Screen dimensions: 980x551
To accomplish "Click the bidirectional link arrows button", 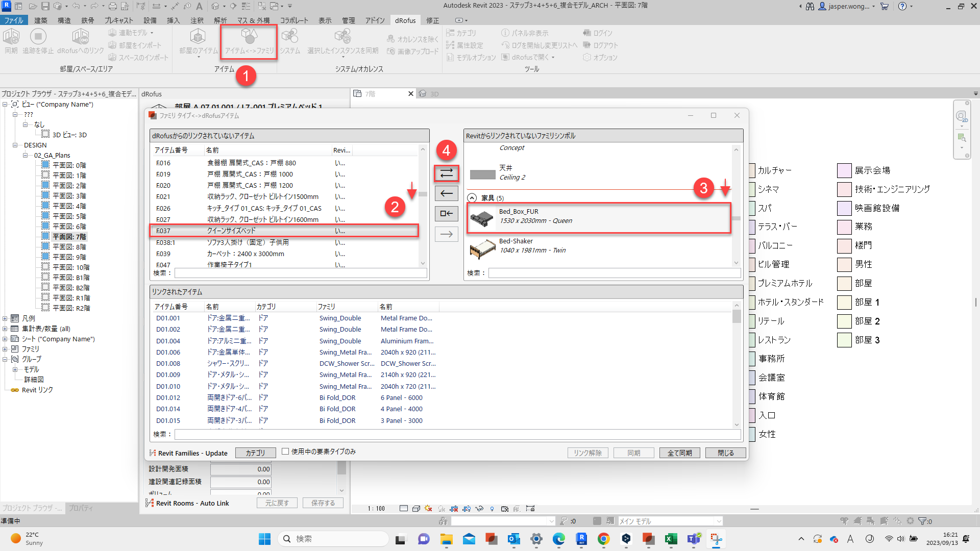I will [446, 173].
